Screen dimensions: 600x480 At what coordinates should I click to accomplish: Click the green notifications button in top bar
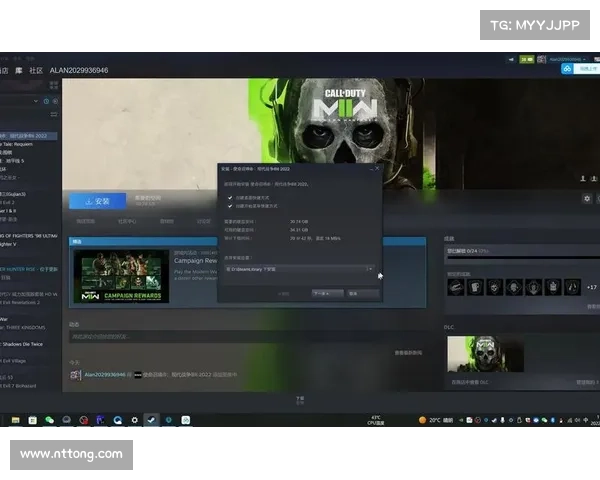[x=527, y=59]
